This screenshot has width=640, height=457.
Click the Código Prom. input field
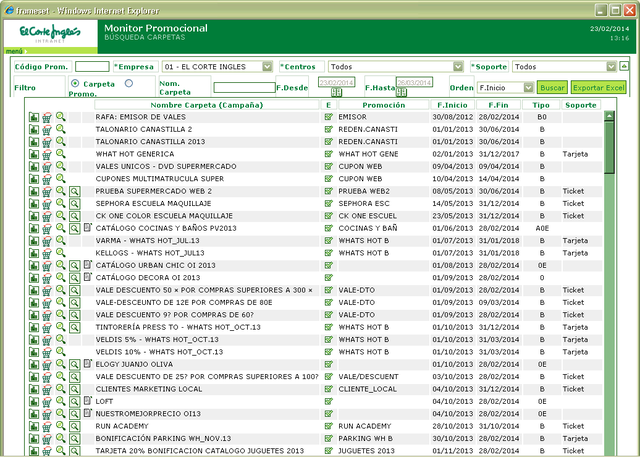(x=92, y=67)
